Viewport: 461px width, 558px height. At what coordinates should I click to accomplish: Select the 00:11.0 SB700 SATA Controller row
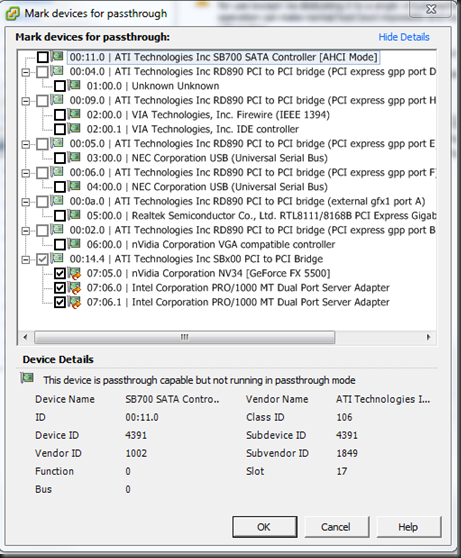(223, 57)
